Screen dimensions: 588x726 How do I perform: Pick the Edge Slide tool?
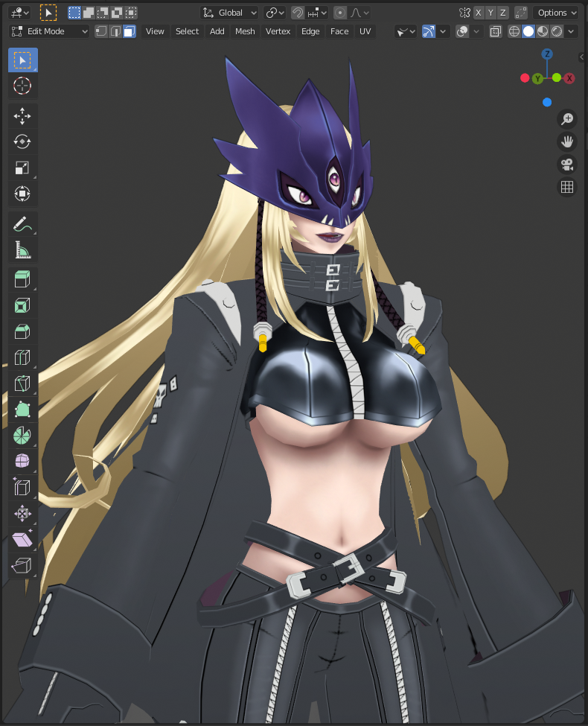click(x=22, y=487)
